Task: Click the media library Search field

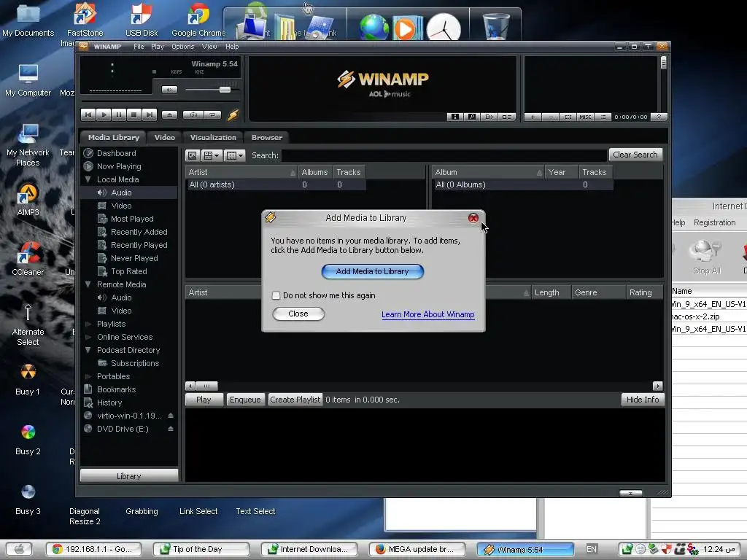Action: (x=444, y=155)
